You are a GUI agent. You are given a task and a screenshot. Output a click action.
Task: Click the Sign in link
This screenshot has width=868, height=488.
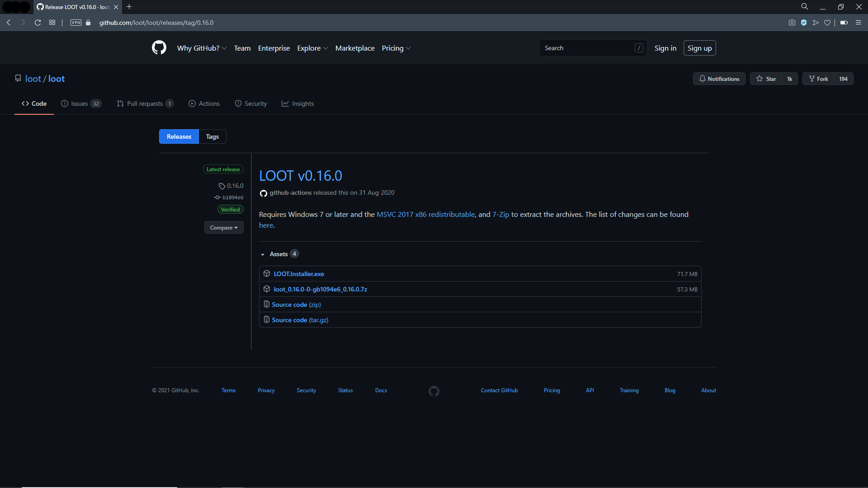click(665, 48)
